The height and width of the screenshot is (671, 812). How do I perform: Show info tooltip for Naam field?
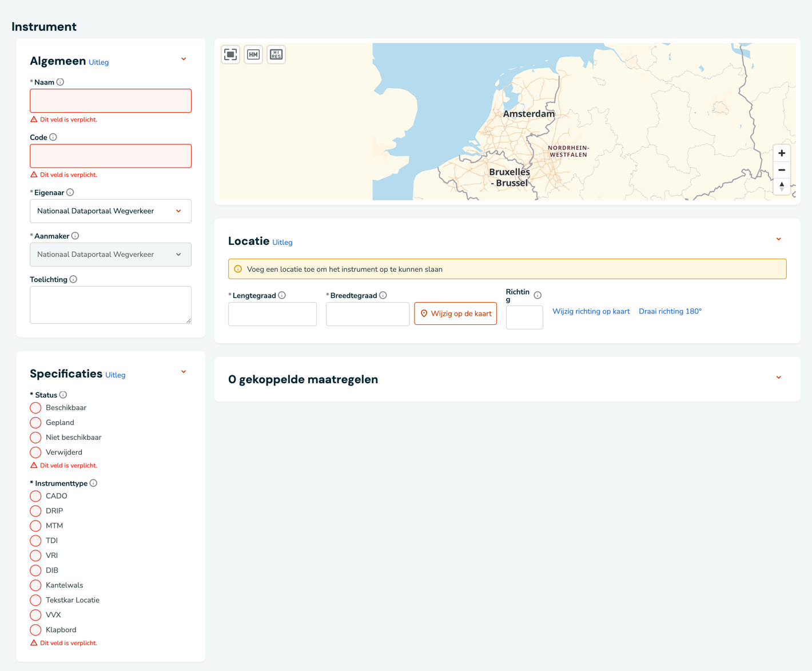(x=60, y=82)
